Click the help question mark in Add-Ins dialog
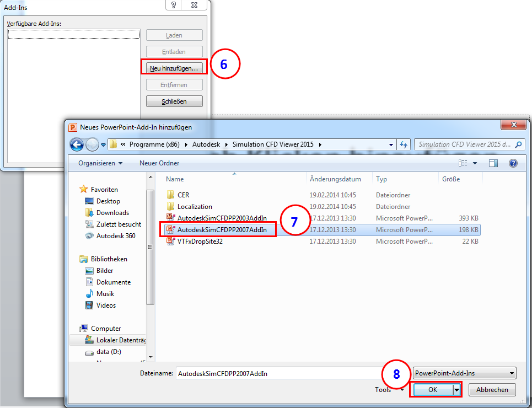The height and width of the screenshot is (408, 532). tap(173, 5)
